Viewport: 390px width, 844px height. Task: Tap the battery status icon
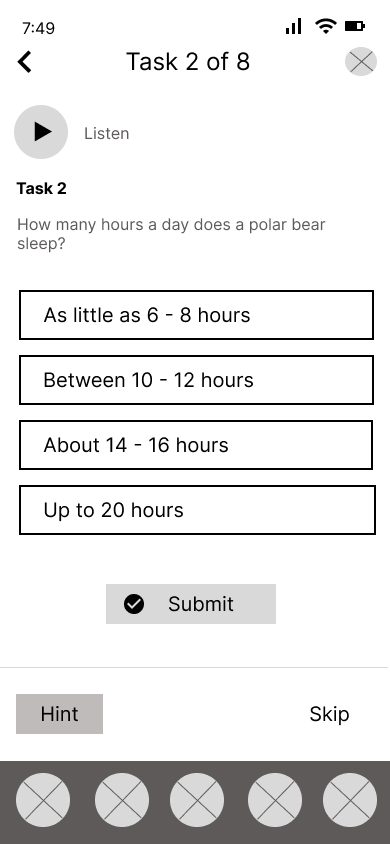[355, 25]
